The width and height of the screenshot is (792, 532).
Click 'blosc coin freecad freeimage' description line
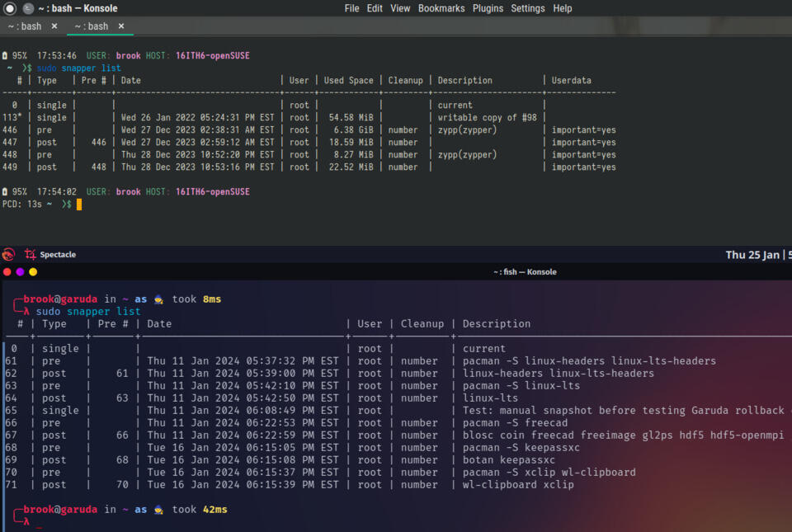[x=624, y=435]
